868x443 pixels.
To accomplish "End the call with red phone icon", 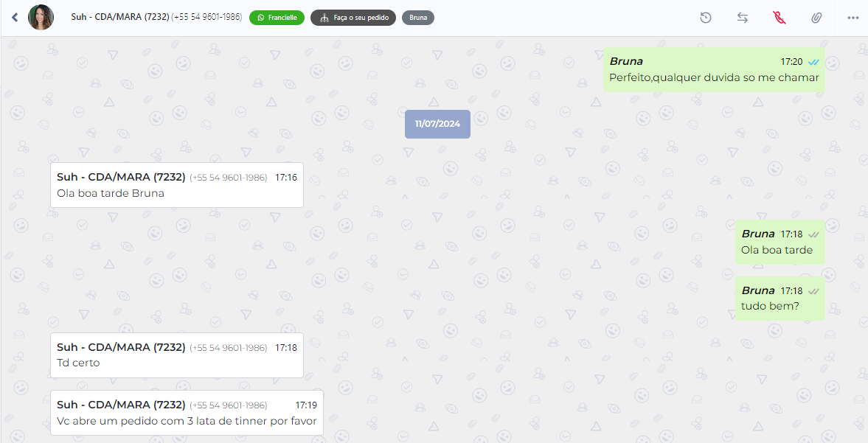I will [780, 18].
